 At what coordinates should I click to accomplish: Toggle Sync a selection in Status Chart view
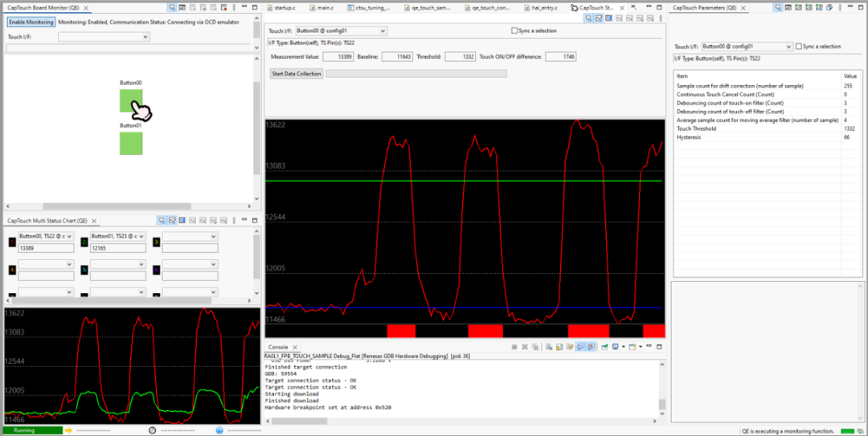[x=515, y=31]
